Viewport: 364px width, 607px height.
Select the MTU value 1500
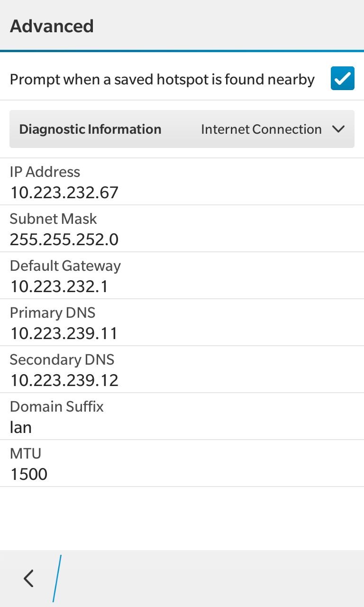[x=29, y=474]
